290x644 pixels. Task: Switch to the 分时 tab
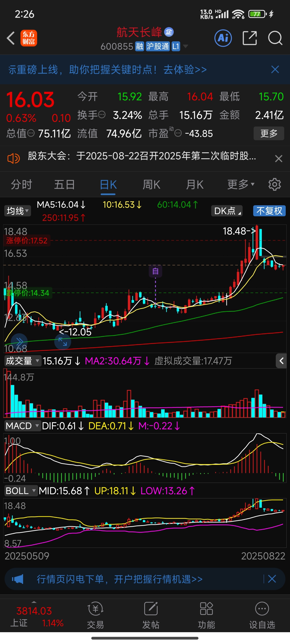pyautogui.click(x=21, y=185)
